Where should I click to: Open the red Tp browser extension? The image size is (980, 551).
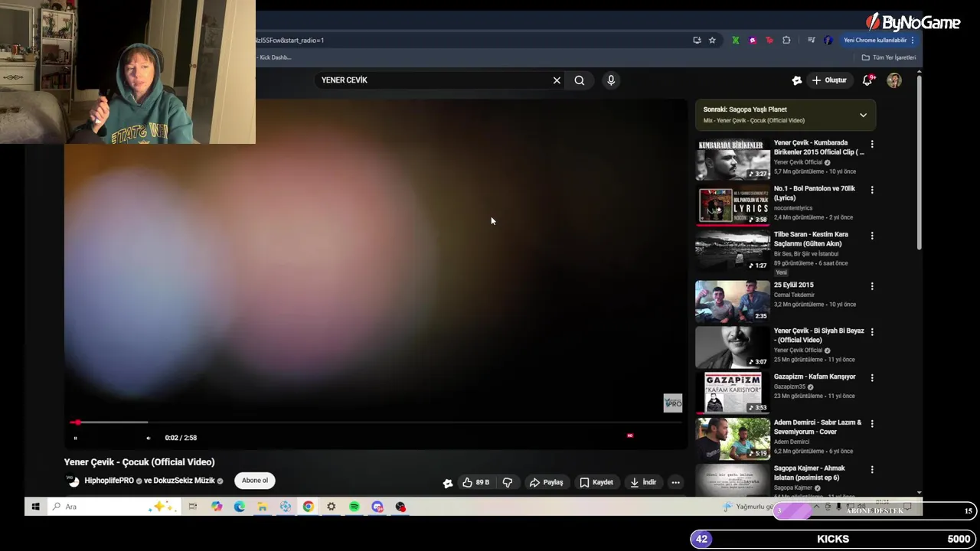click(769, 41)
